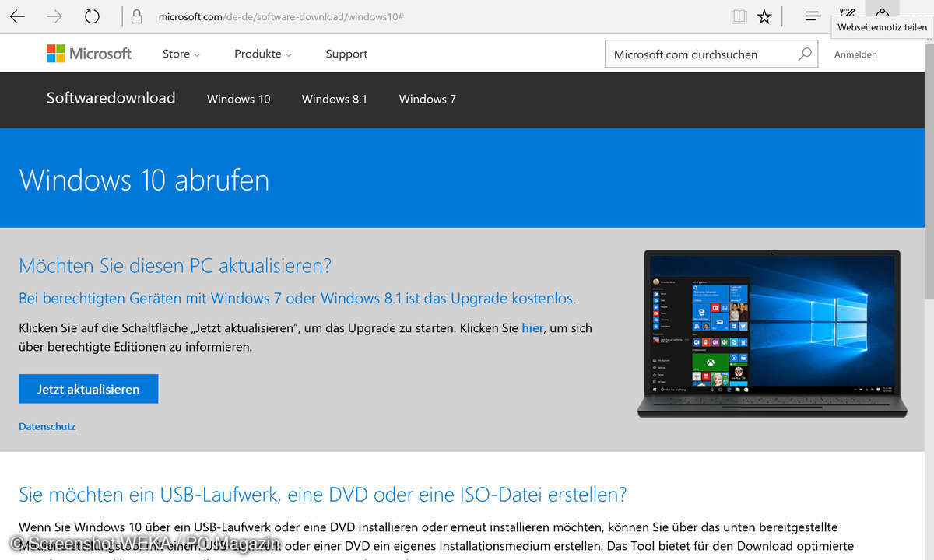The image size is (934, 560).
Task: Click the Microsoft logo
Action: click(x=89, y=54)
